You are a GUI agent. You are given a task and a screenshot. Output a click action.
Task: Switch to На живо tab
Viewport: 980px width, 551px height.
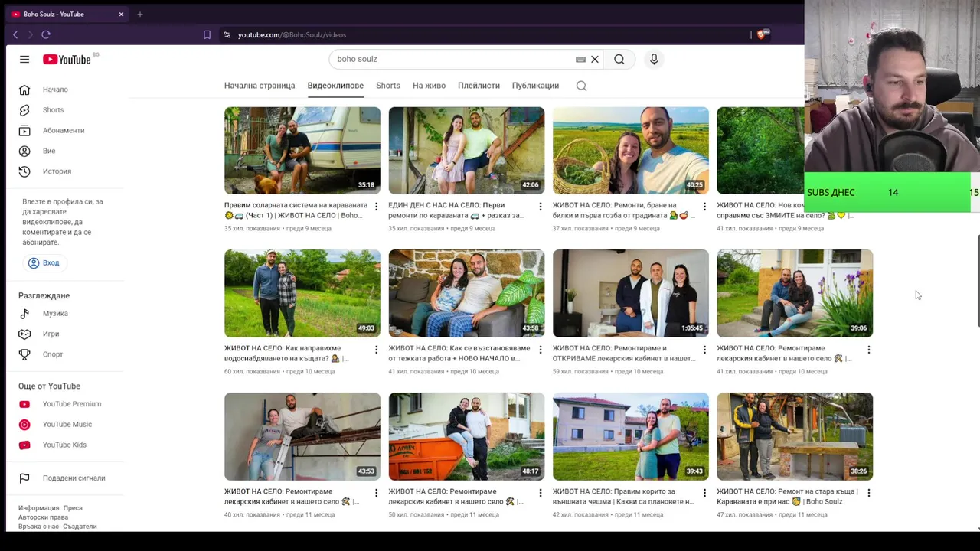pos(429,86)
